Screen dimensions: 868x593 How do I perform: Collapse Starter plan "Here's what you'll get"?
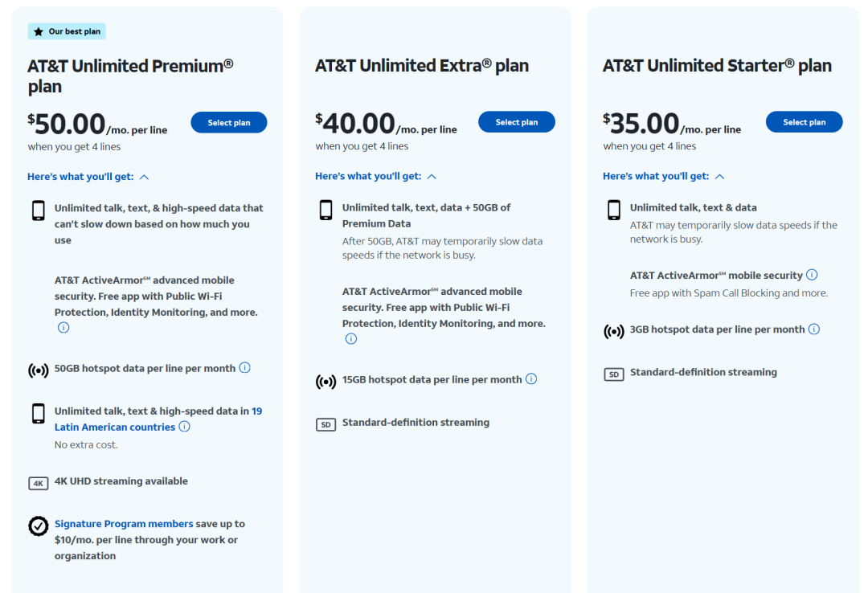[x=664, y=177]
